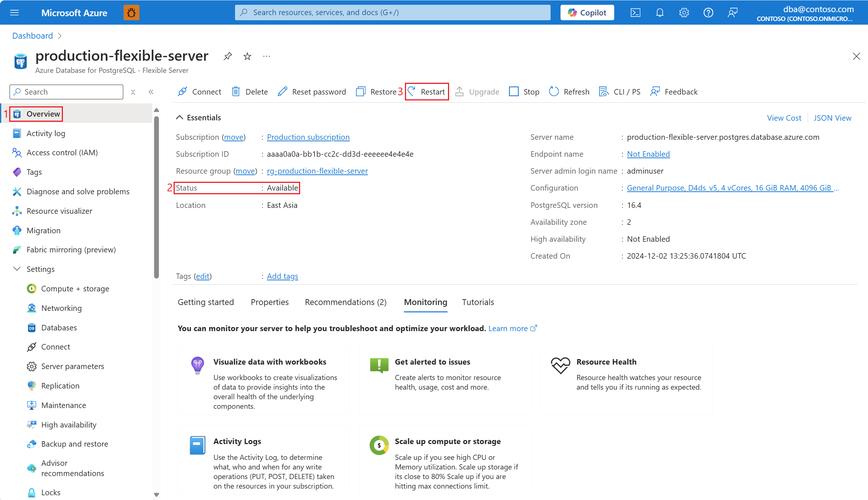Collapse the Settings group in sidebar
Screen dimensions: 868x500
click(x=17, y=269)
